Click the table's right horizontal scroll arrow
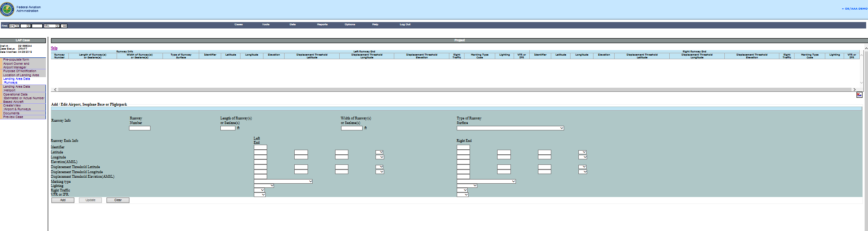 coord(854,90)
